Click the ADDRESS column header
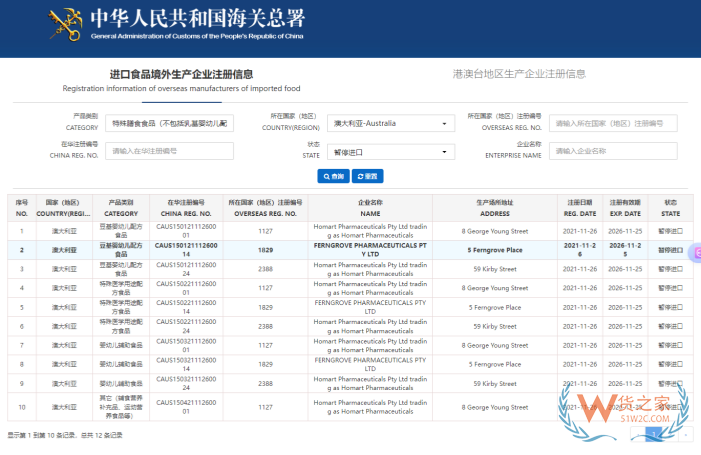The width and height of the screenshot is (701, 455). [x=495, y=208]
